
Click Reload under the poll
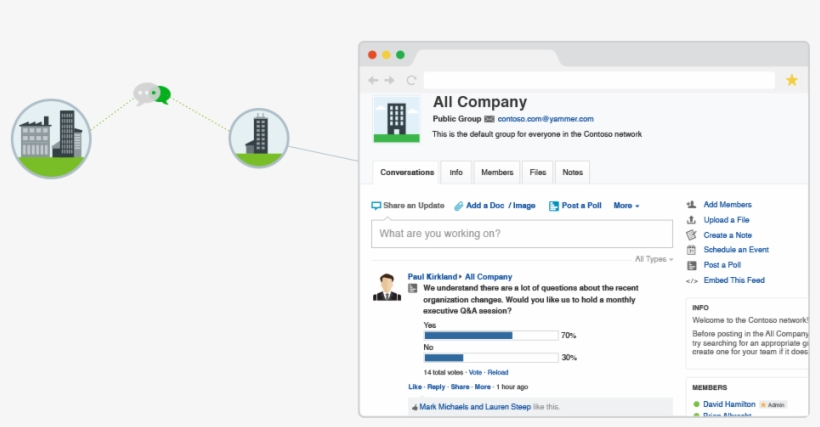click(x=498, y=373)
